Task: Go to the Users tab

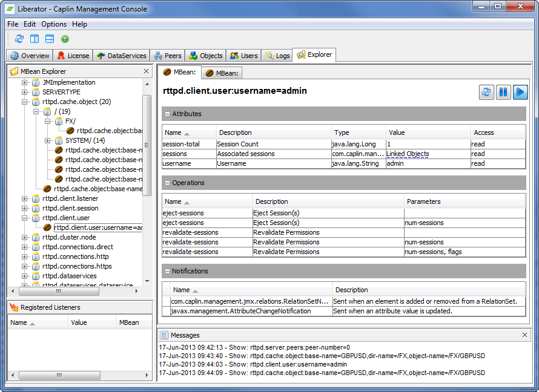Action: (243, 56)
